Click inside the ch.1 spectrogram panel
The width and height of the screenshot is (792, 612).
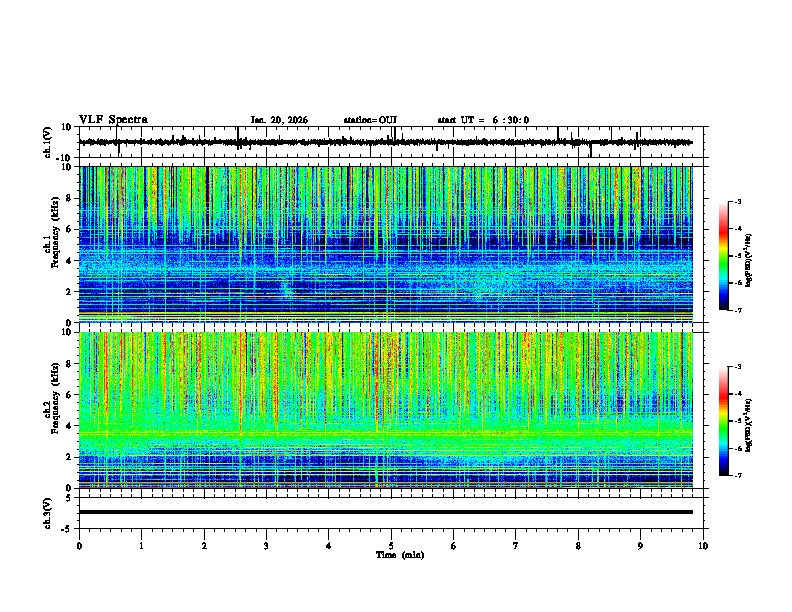385,244
